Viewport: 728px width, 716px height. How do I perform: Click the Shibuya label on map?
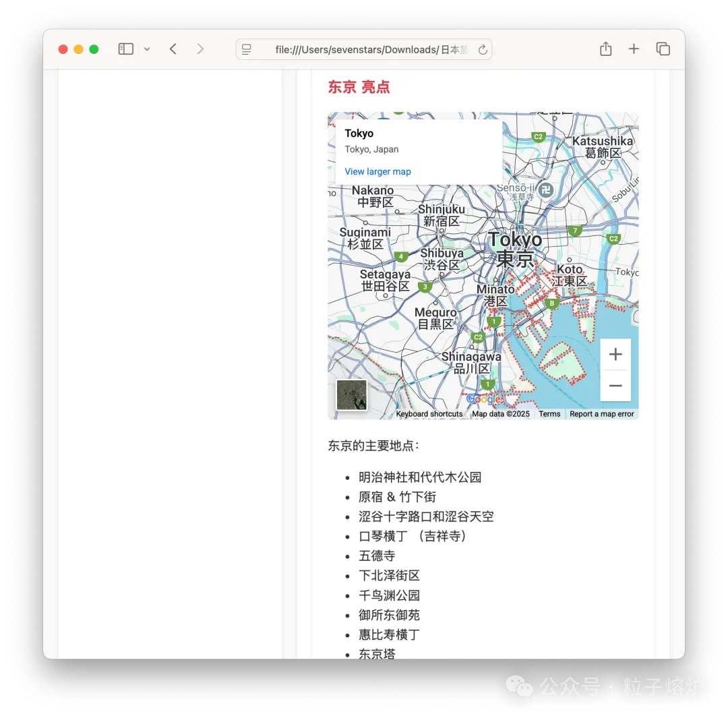coord(442,259)
